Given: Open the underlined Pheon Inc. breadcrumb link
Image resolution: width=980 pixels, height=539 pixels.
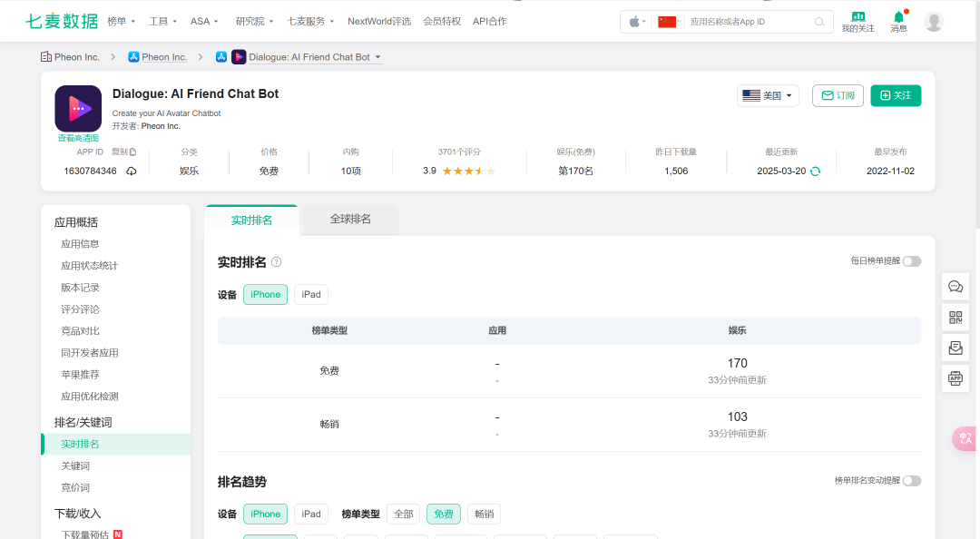Looking at the screenshot, I should coord(164,57).
